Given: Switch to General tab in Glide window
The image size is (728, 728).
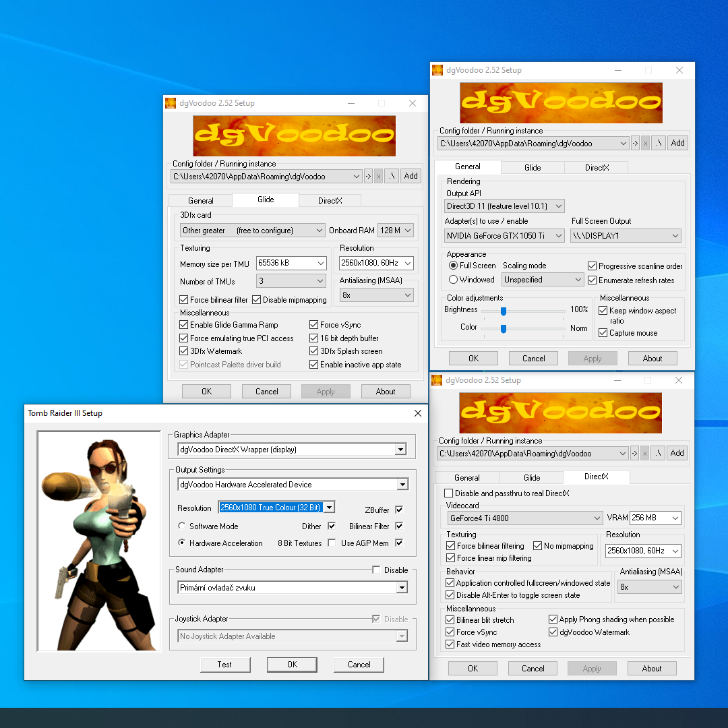Looking at the screenshot, I should [201, 201].
